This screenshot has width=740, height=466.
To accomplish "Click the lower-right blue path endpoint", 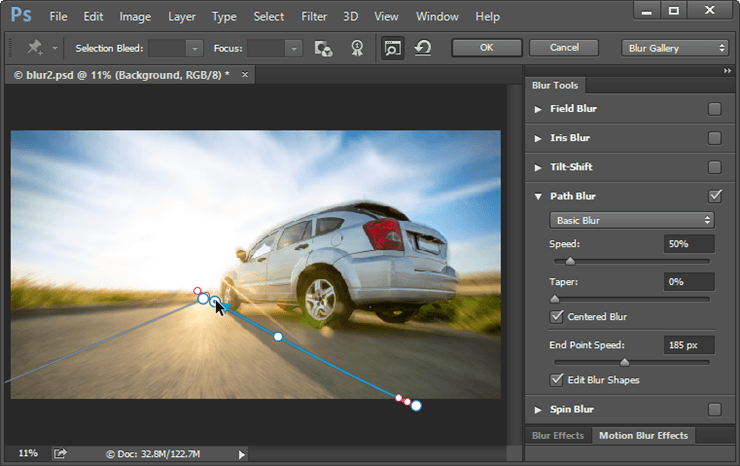I will tap(416, 406).
